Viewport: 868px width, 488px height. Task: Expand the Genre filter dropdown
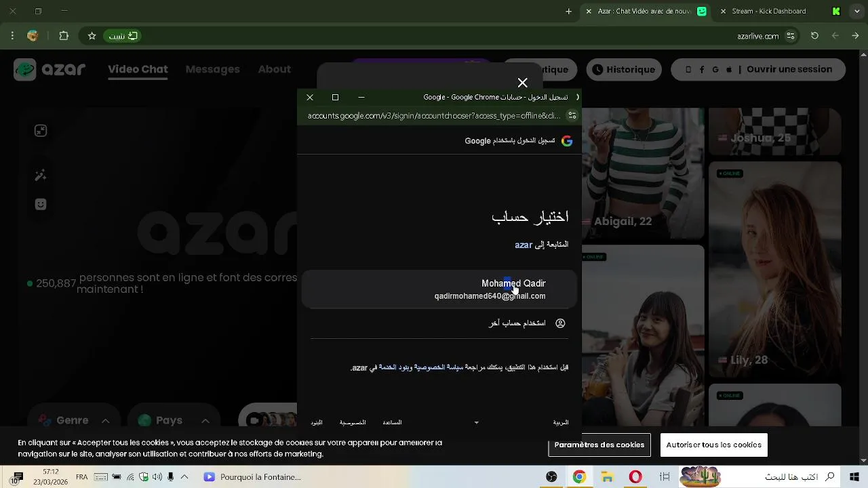point(74,420)
